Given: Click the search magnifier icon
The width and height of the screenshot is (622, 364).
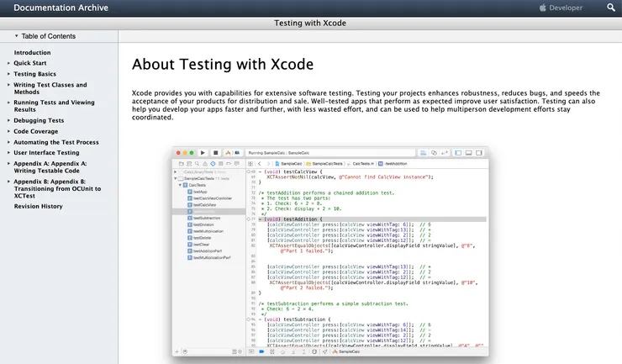Looking at the screenshot, I should coord(610,8).
